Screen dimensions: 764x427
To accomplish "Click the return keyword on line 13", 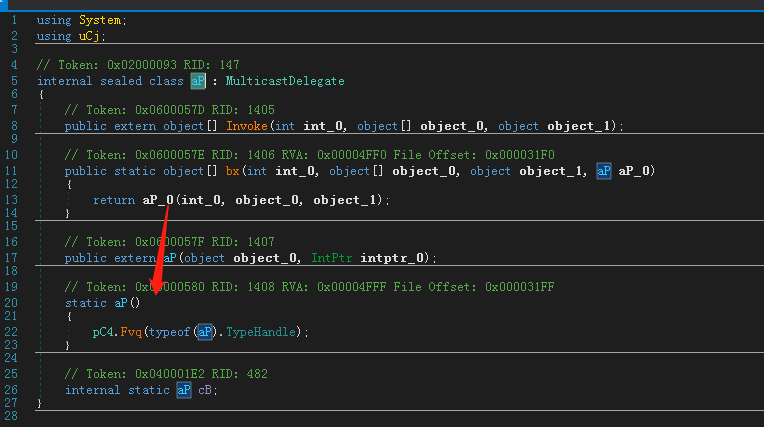I will coord(114,200).
